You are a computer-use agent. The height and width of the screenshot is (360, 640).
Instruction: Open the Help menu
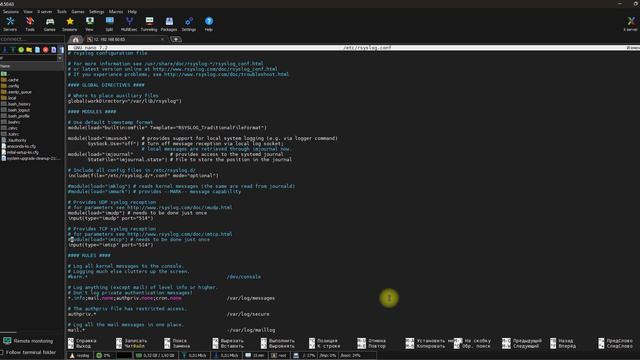(x=132, y=12)
